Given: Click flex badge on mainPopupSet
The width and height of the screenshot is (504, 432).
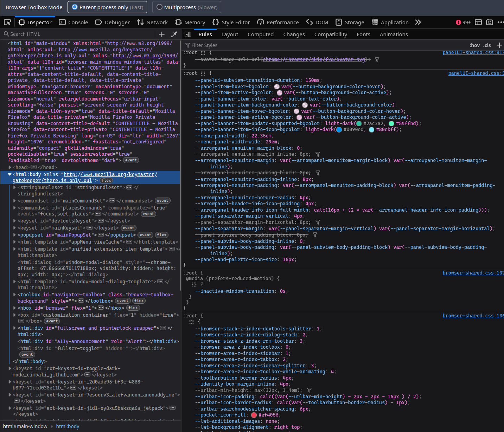Looking at the screenshot, I should click(x=162, y=235).
